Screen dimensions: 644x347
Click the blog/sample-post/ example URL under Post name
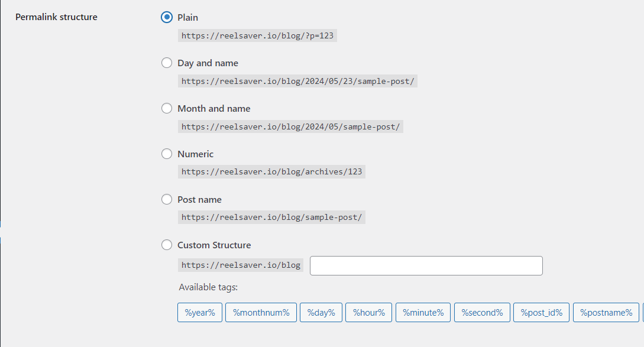[x=271, y=218]
